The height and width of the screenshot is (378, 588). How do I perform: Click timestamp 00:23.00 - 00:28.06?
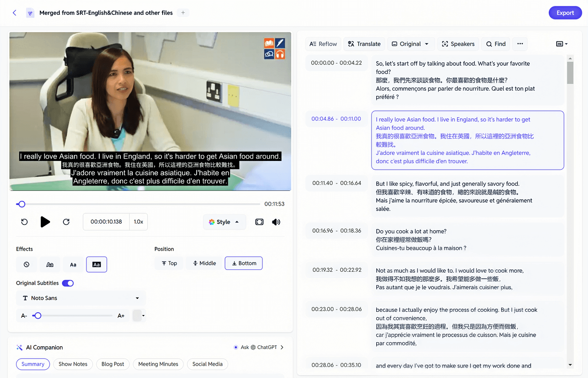336,309
